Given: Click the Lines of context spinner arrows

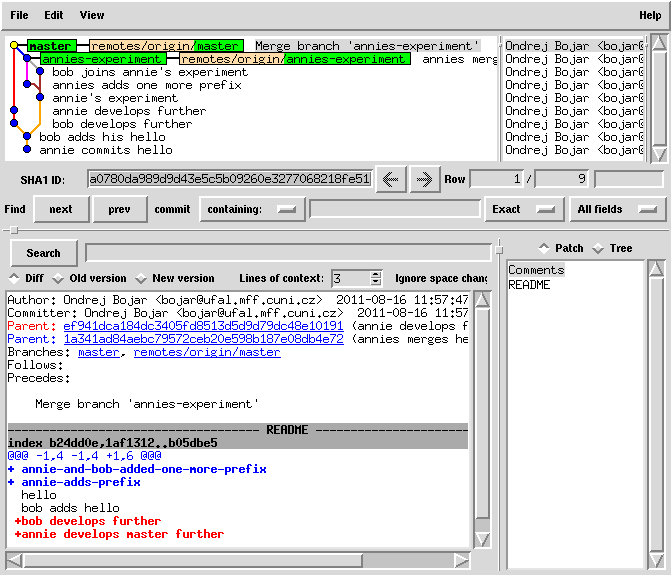Looking at the screenshot, I should (x=376, y=278).
